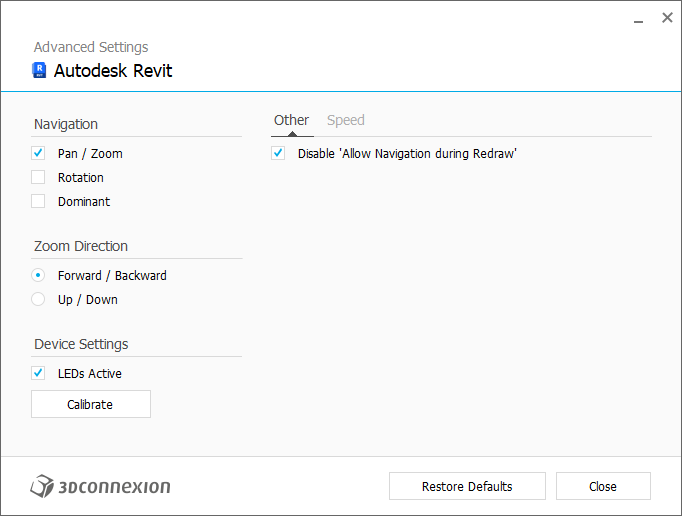Toggle the LEDs Active checkbox
682x516 pixels.
pos(38,373)
